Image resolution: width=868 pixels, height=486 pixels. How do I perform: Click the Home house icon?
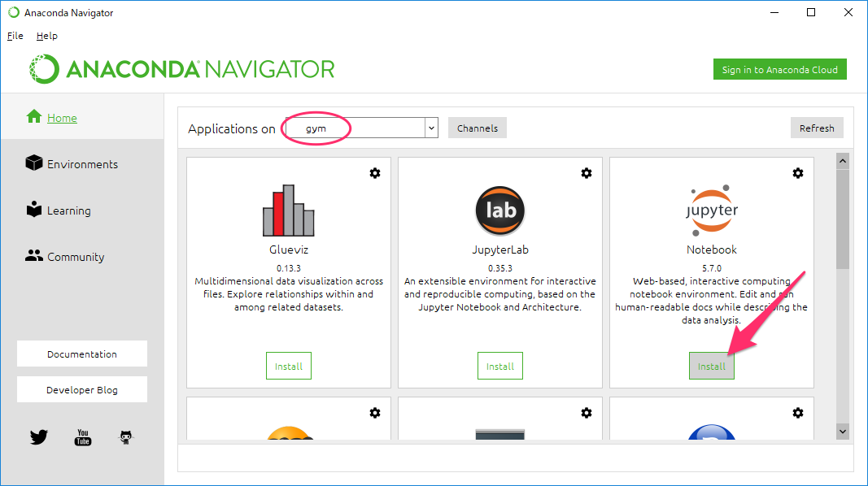(x=34, y=116)
